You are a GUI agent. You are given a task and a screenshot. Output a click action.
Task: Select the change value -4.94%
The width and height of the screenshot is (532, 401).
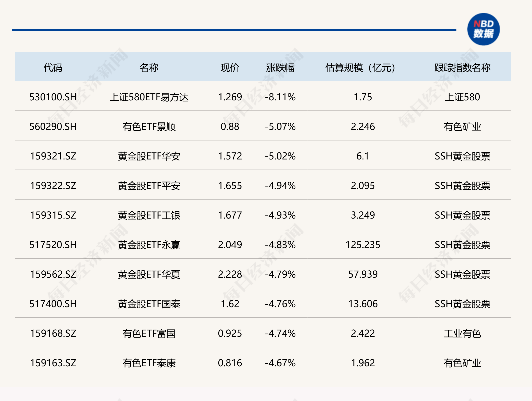pos(280,186)
